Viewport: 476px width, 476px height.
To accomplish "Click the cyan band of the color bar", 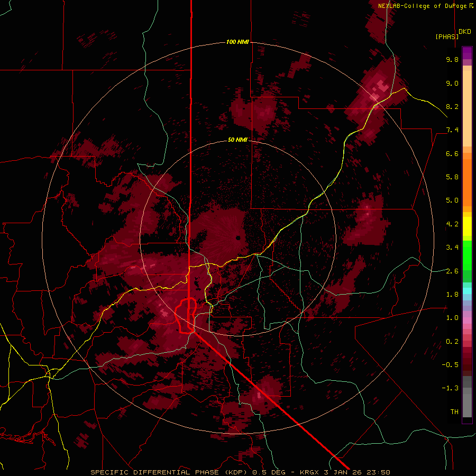I will [x=467, y=291].
